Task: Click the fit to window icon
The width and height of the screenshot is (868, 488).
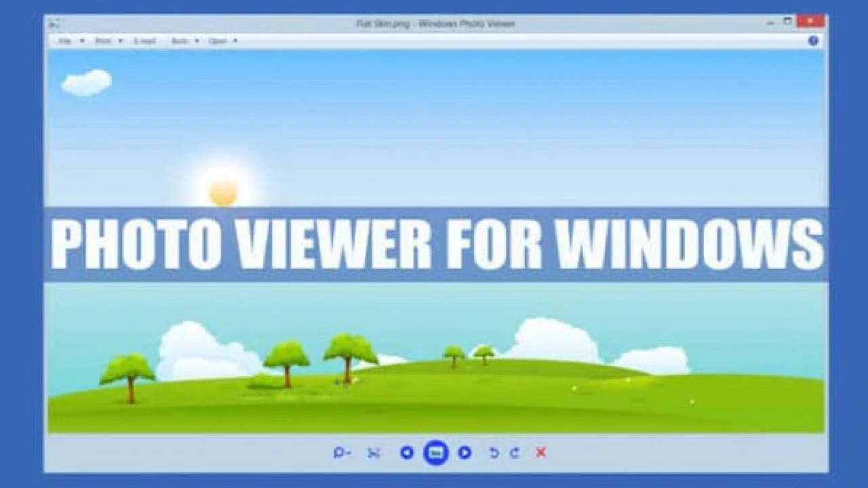Action: click(x=374, y=453)
